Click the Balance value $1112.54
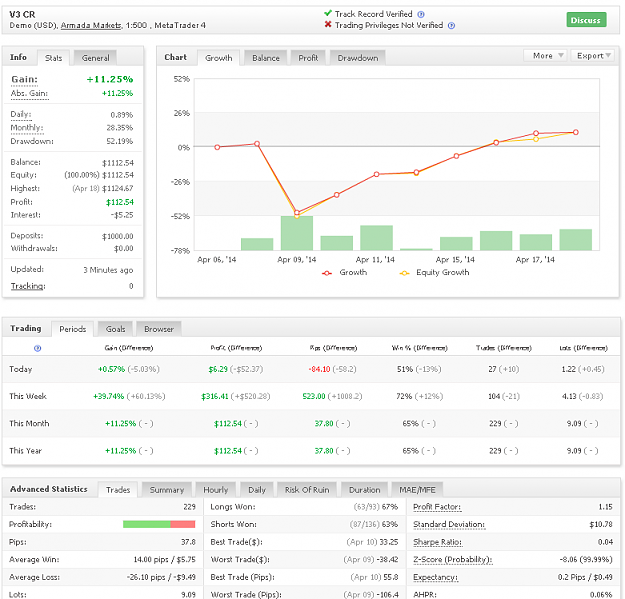625x599 pixels. coord(118,163)
